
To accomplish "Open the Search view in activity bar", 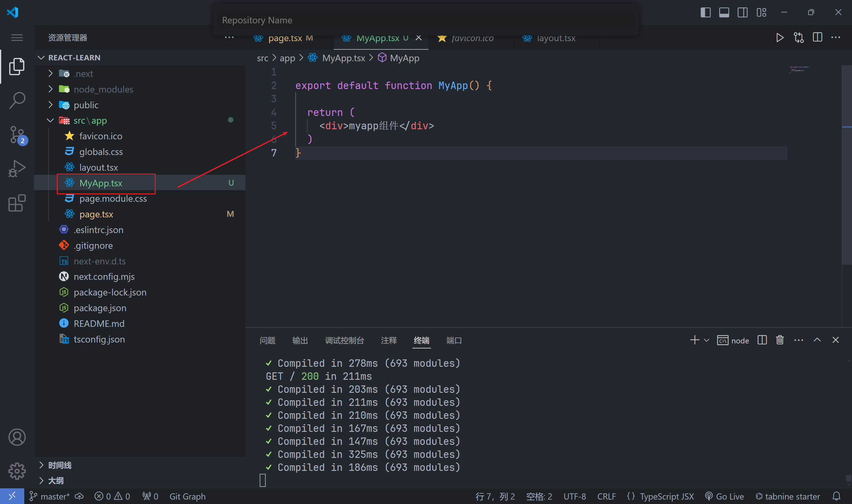I will [17, 101].
